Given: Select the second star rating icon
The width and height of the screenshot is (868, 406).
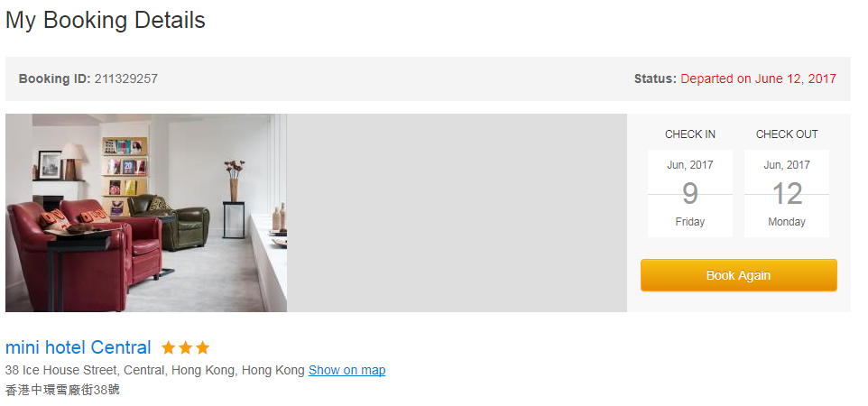Looking at the screenshot, I should click(x=186, y=348).
